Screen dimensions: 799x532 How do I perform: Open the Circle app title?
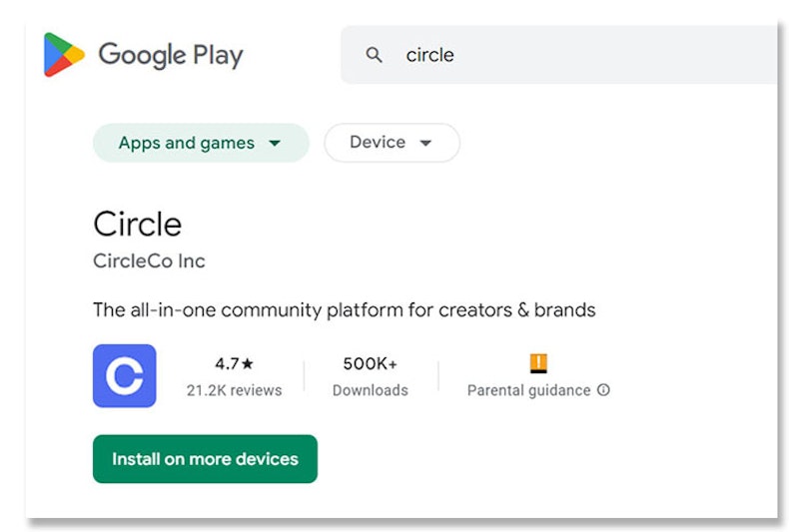pyautogui.click(x=138, y=224)
